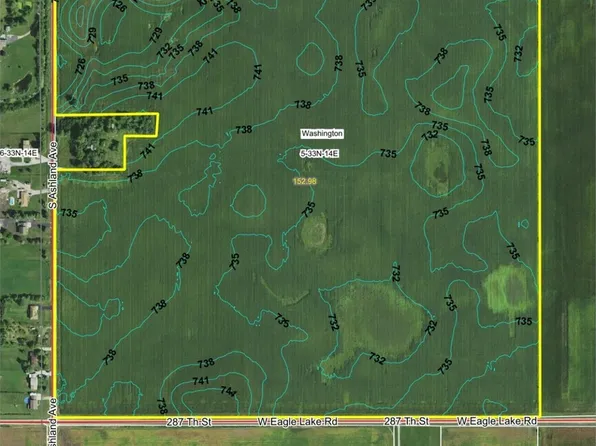Click the bright light-green patch near east boundary
596x446 pixels.
tap(508, 288)
